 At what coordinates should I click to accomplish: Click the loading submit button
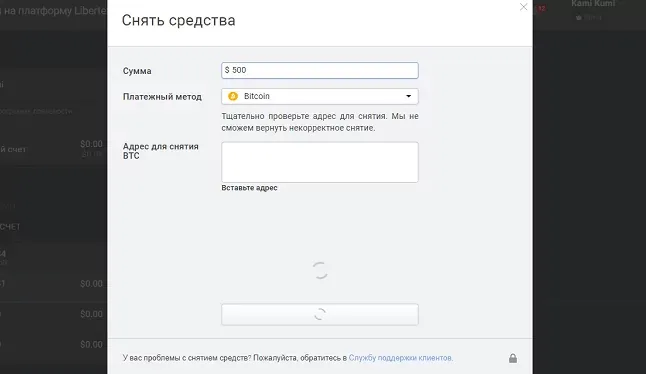pyautogui.click(x=320, y=314)
